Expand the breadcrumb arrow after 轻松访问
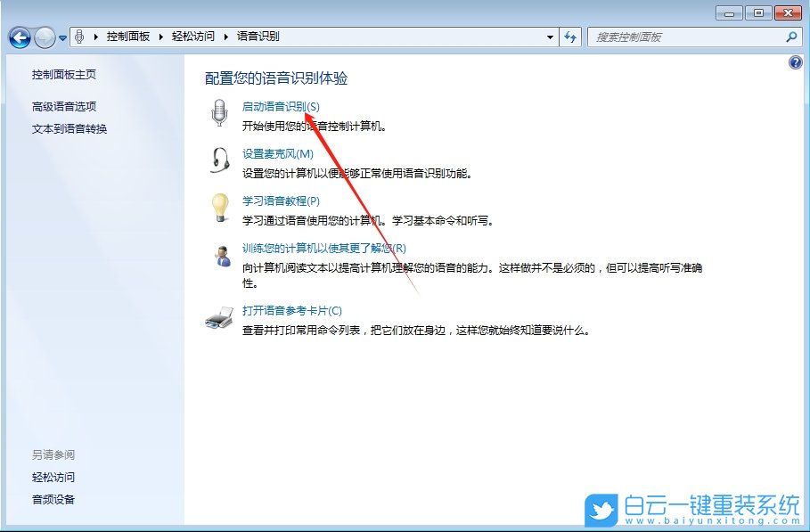This screenshot has width=810, height=532. click(225, 37)
